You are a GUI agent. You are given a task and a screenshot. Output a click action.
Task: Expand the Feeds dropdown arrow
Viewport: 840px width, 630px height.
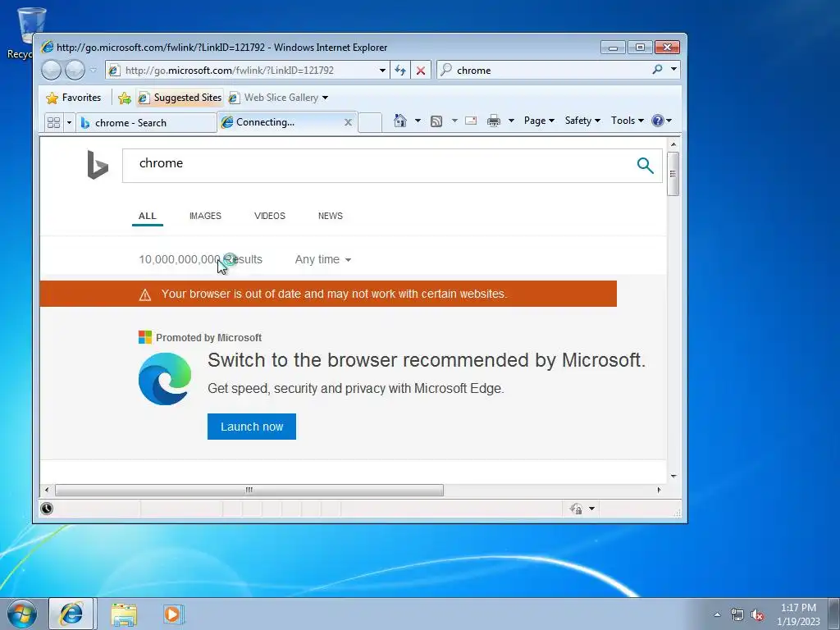pyautogui.click(x=454, y=121)
